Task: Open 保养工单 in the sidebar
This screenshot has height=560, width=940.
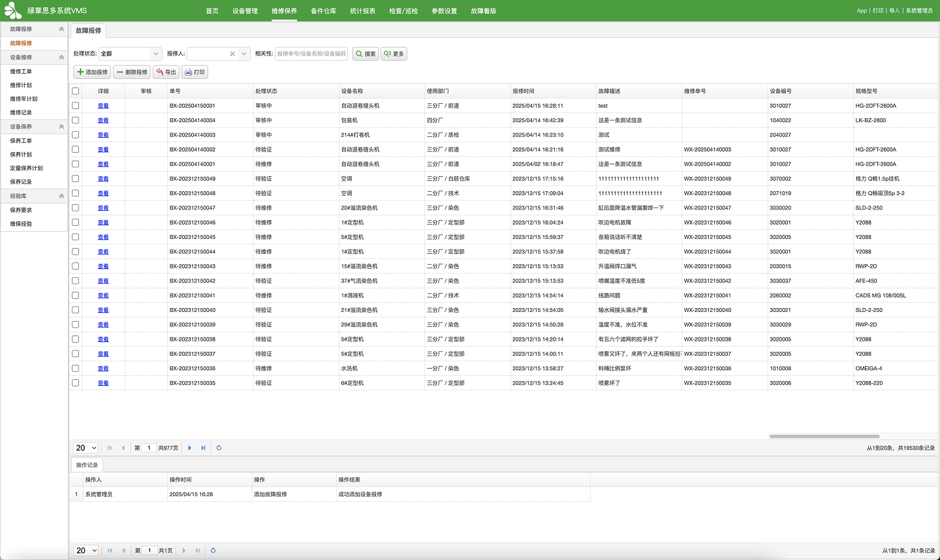Action: click(21, 141)
